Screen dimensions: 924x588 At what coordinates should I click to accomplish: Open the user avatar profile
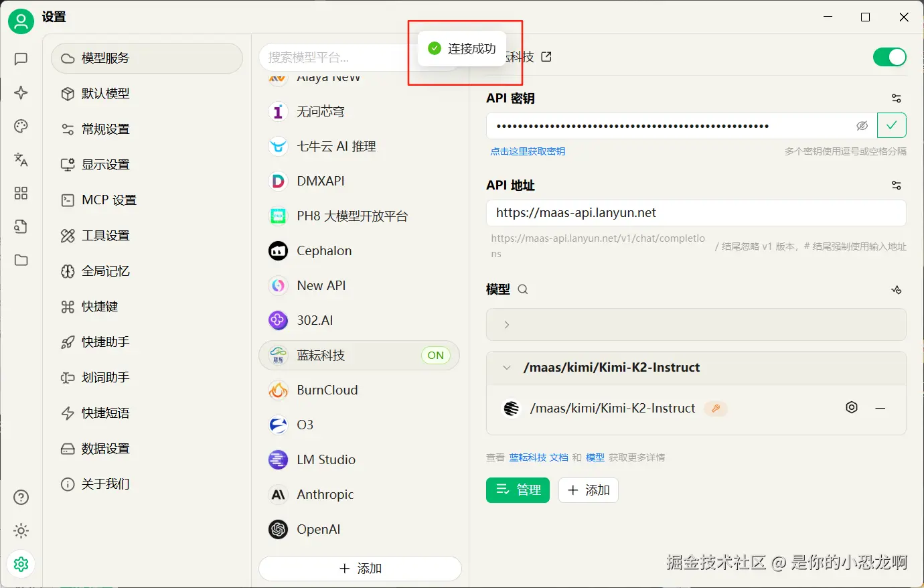click(21, 21)
